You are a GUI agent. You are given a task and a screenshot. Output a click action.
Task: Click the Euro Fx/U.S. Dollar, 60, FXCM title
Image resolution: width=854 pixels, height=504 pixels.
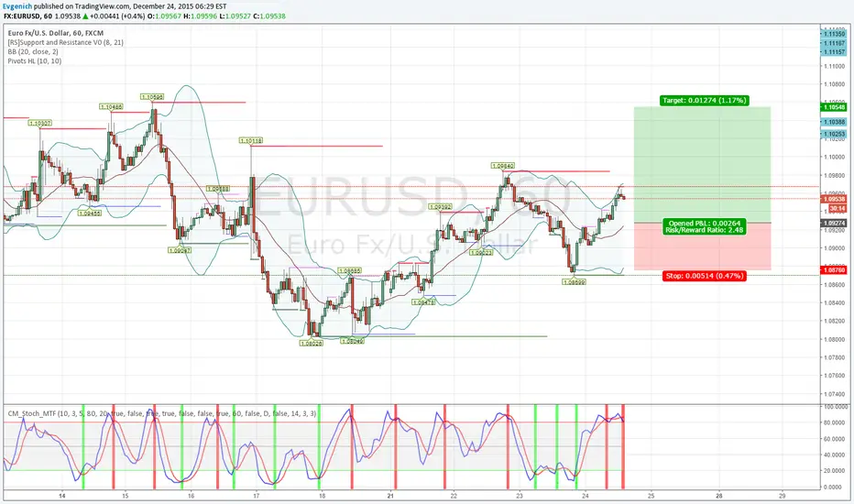click(x=56, y=33)
